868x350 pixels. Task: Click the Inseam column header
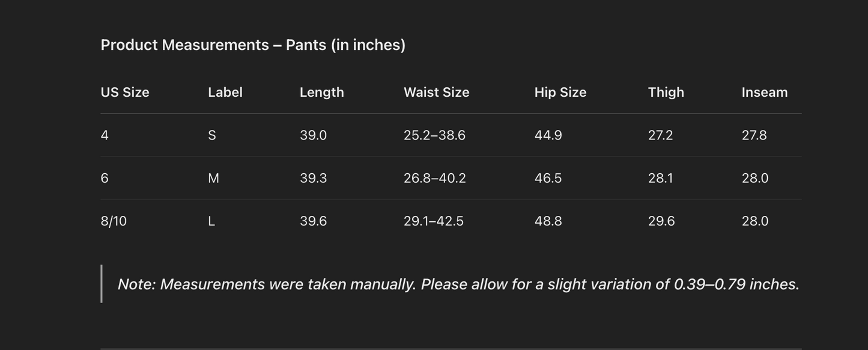point(765,93)
